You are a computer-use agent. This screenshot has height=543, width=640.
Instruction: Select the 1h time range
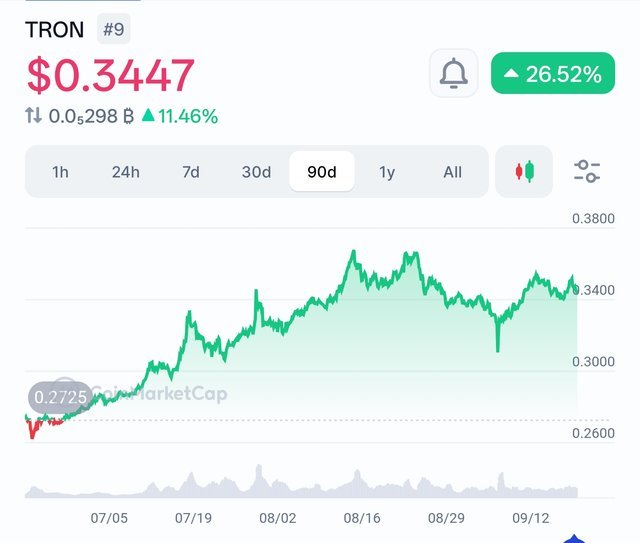60,172
